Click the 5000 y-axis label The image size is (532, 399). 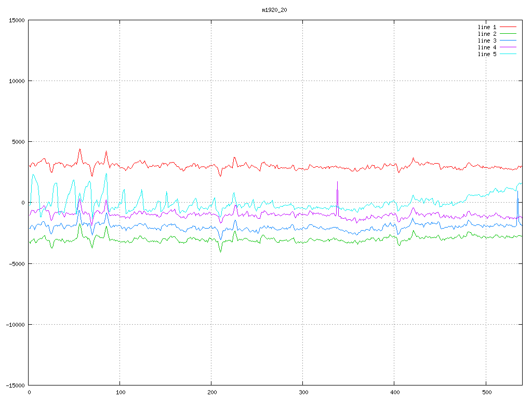18,142
